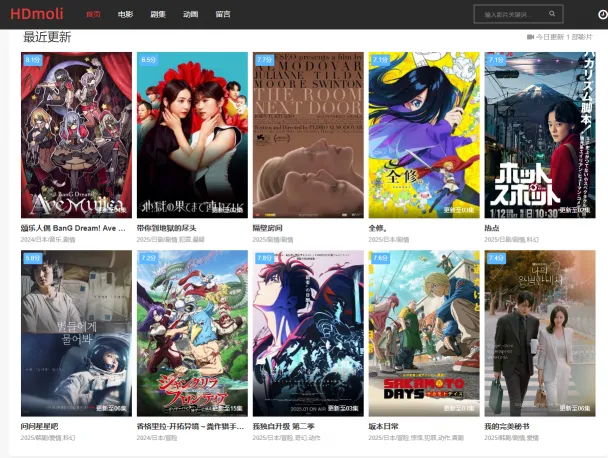Click the 更新至15集 label on Shangri-La poster
Image resolution: width=608 pixels, height=458 pixels.
pos(227,408)
